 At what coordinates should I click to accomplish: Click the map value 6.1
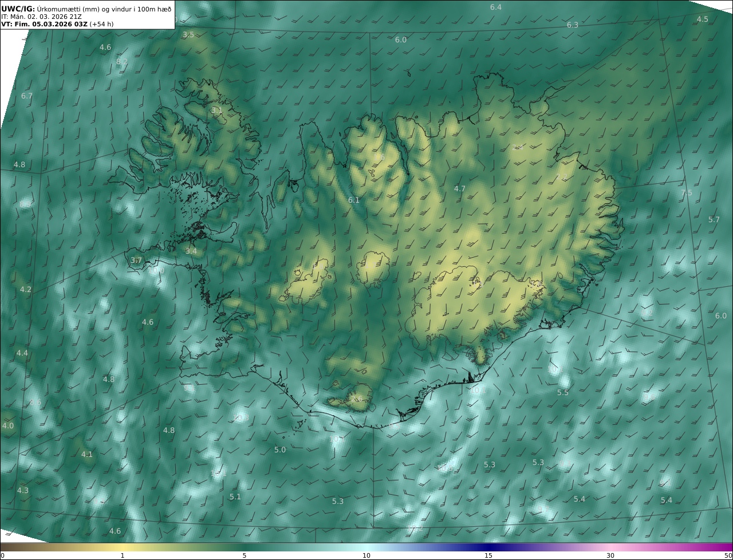354,200
